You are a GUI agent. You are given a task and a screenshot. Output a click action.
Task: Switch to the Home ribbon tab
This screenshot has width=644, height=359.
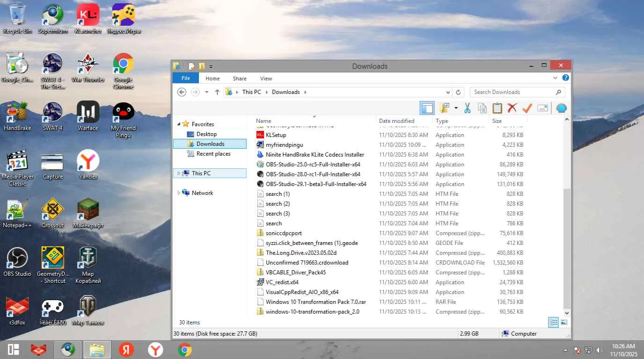(x=212, y=79)
